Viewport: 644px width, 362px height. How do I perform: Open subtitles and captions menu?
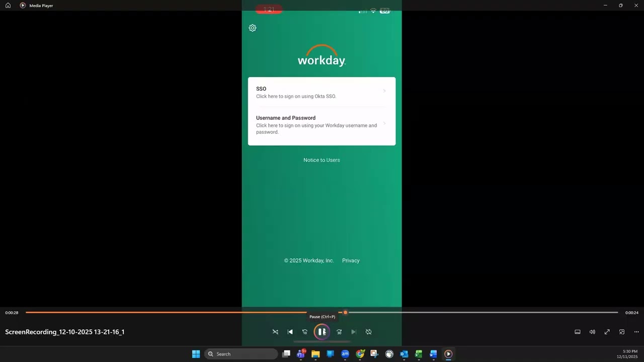[578, 332]
